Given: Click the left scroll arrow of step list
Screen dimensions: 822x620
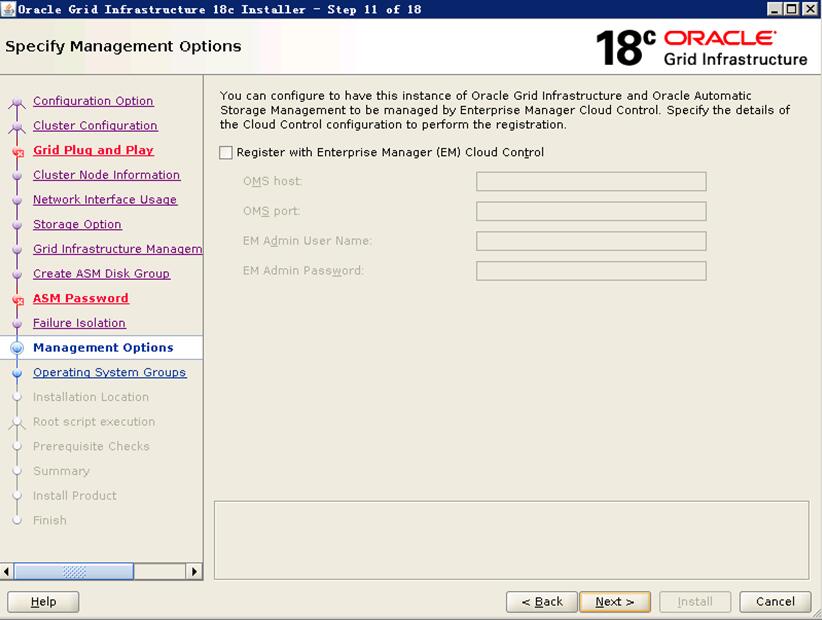Looking at the screenshot, I should 6,571.
